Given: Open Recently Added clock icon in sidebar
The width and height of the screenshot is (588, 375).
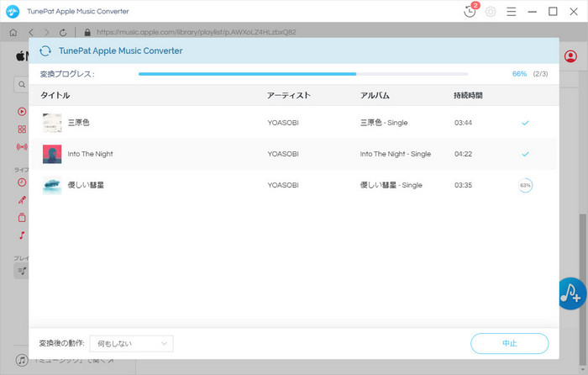Looking at the screenshot, I should coord(22,182).
